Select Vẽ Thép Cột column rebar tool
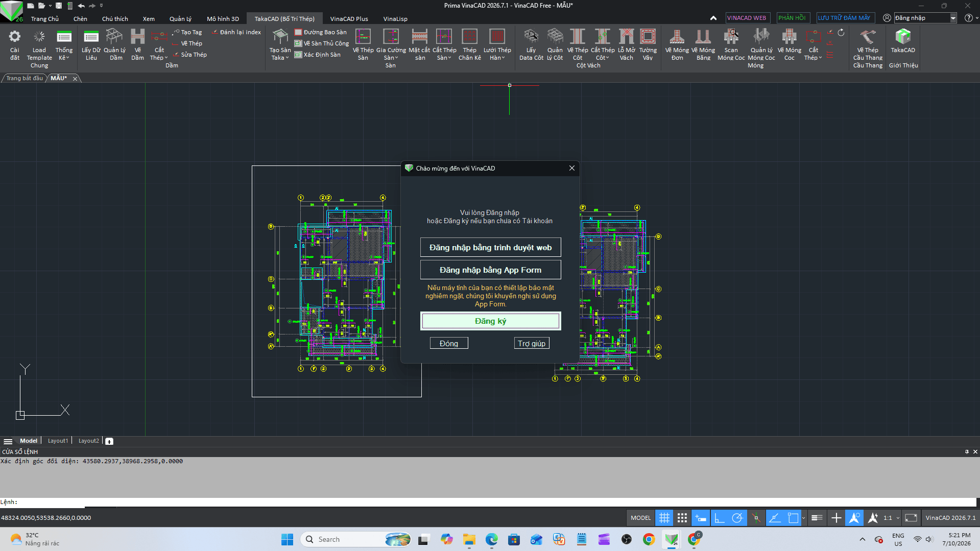 pos(578,44)
